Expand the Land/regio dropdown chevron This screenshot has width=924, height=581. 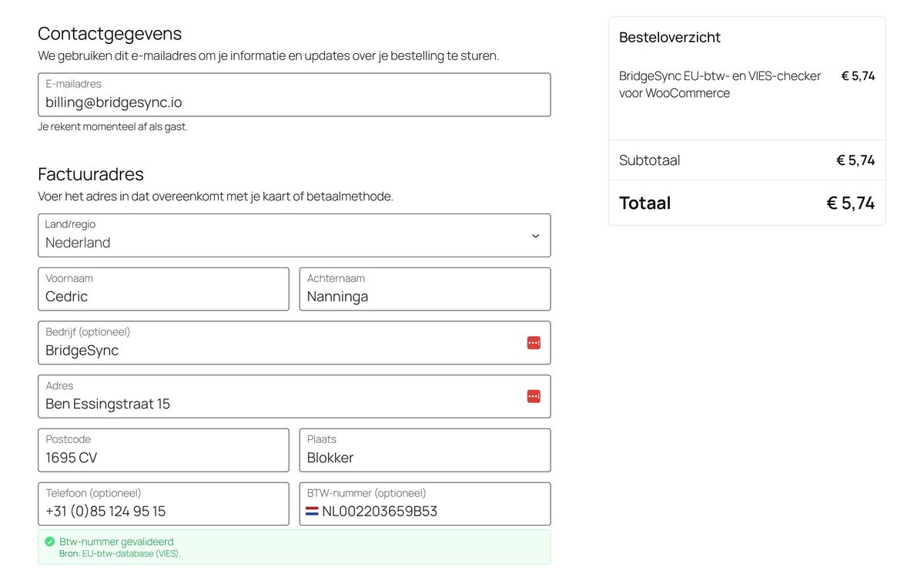click(x=535, y=236)
